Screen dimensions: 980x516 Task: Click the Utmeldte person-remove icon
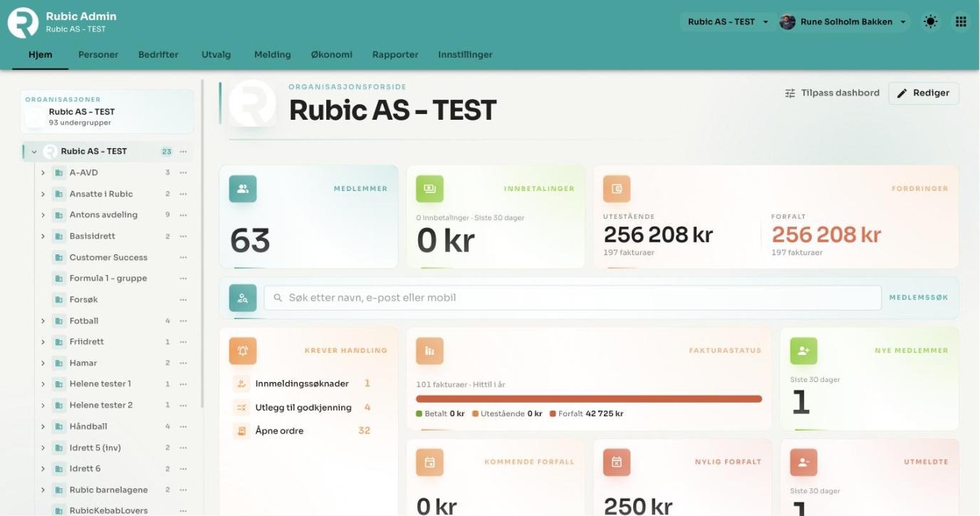(803, 463)
